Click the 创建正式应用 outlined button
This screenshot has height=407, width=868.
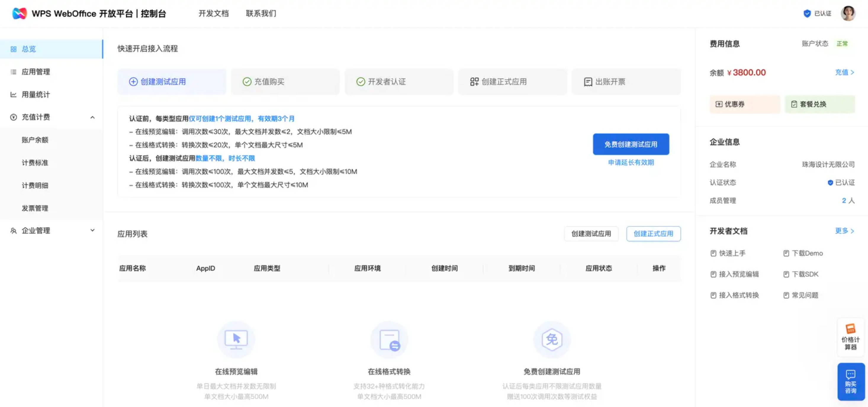(x=653, y=234)
